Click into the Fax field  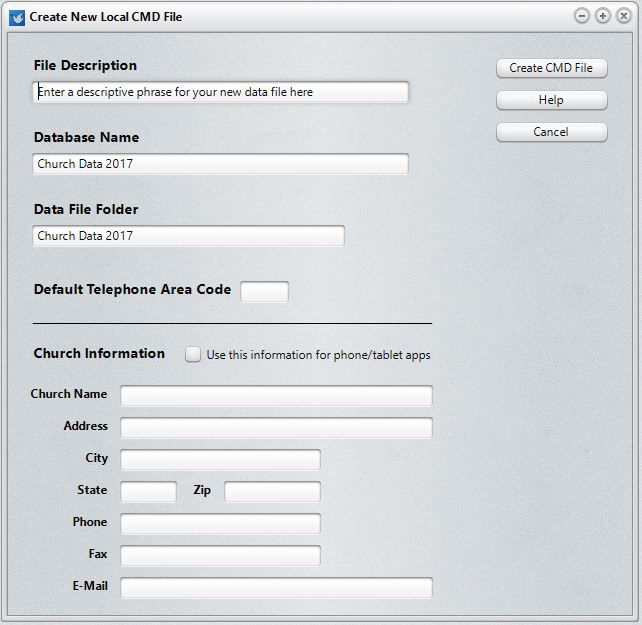220,555
